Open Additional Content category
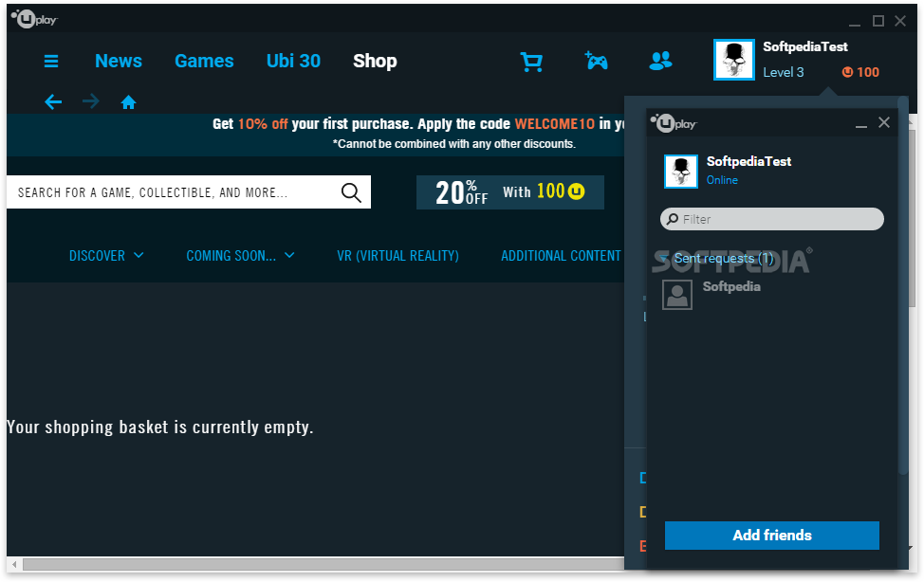This screenshot has width=924, height=582. 561,256
